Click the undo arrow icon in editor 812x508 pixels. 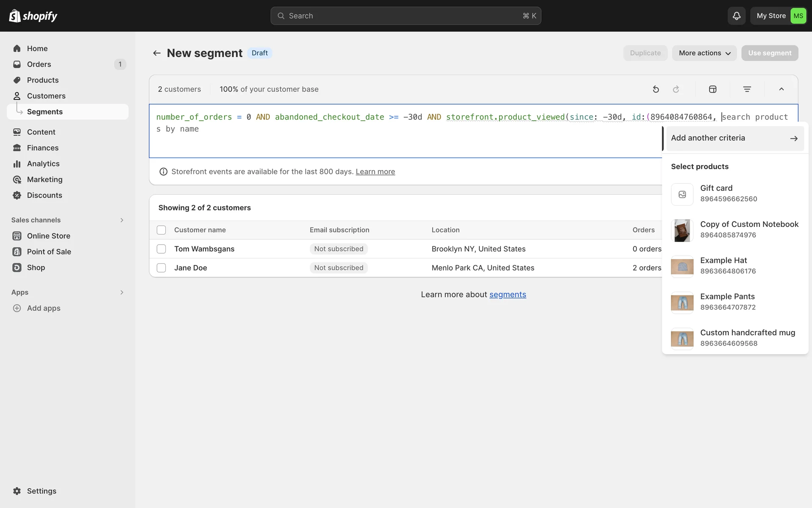click(x=656, y=89)
